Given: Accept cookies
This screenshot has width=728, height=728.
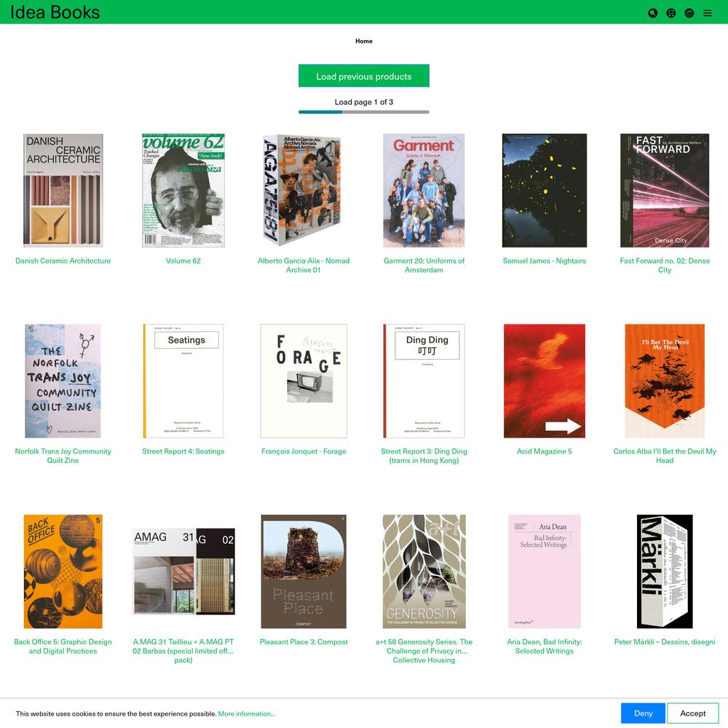Looking at the screenshot, I should point(693,713).
